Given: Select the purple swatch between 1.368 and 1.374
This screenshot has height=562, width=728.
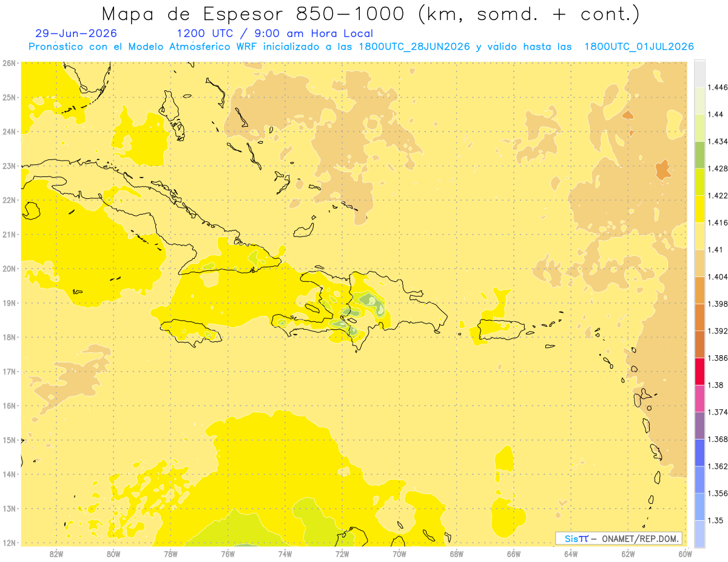Looking at the screenshot, I should [x=699, y=425].
